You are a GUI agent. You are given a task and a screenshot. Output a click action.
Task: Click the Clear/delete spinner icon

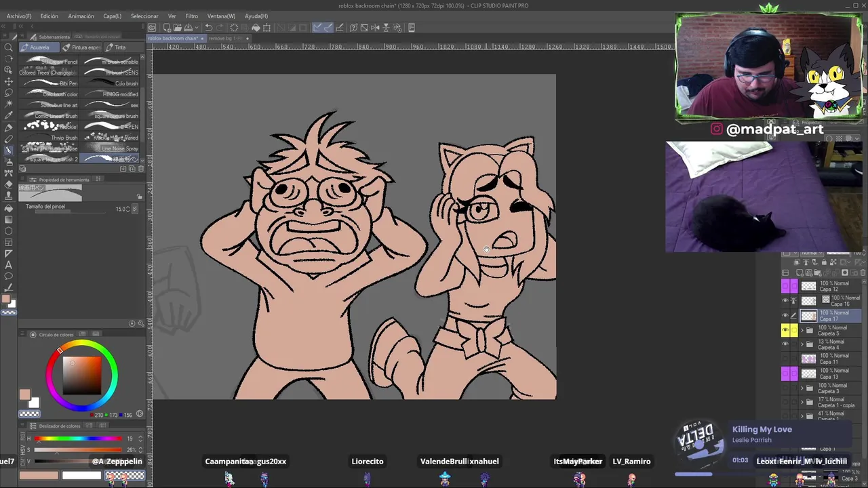tap(234, 28)
